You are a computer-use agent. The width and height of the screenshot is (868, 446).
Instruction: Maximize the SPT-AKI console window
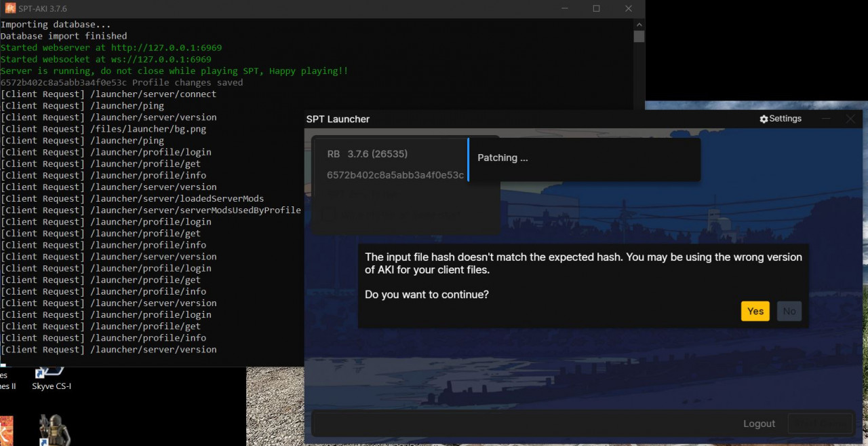pyautogui.click(x=596, y=9)
